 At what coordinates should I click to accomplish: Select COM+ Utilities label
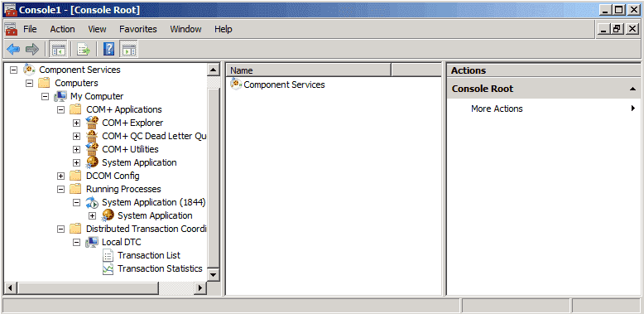pos(130,149)
